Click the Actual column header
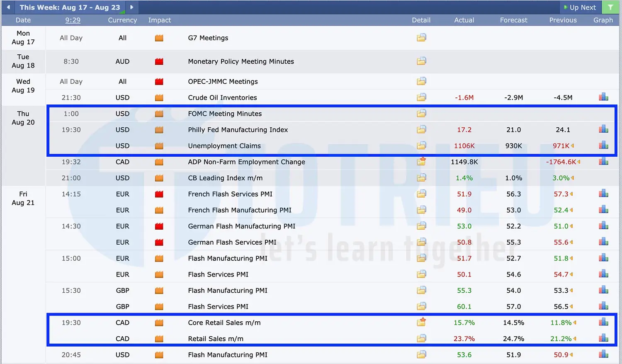The image size is (622, 364). pos(464,20)
